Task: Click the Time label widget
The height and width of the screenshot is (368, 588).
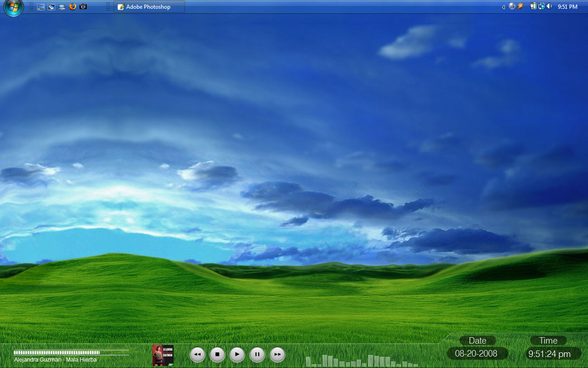Action: point(548,341)
